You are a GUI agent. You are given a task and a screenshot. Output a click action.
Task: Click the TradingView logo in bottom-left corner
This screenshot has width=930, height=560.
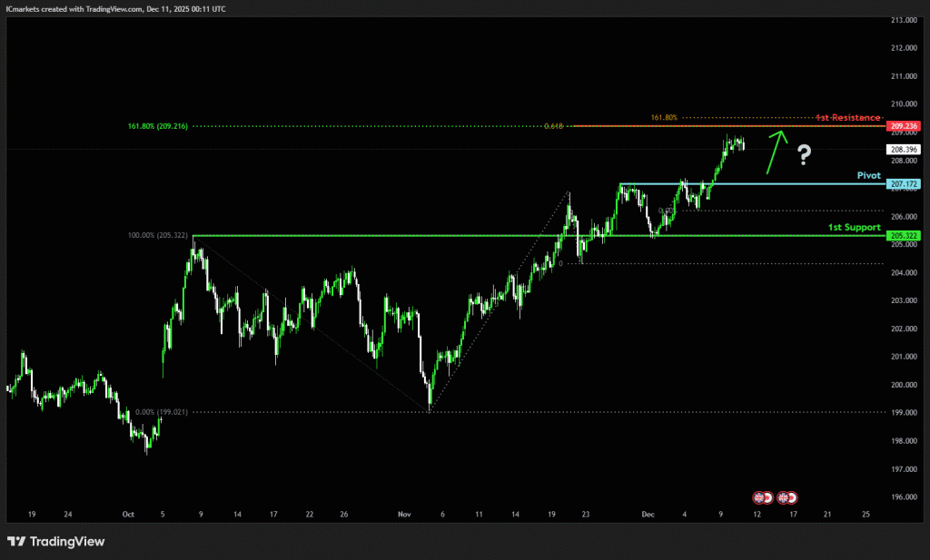(56, 542)
